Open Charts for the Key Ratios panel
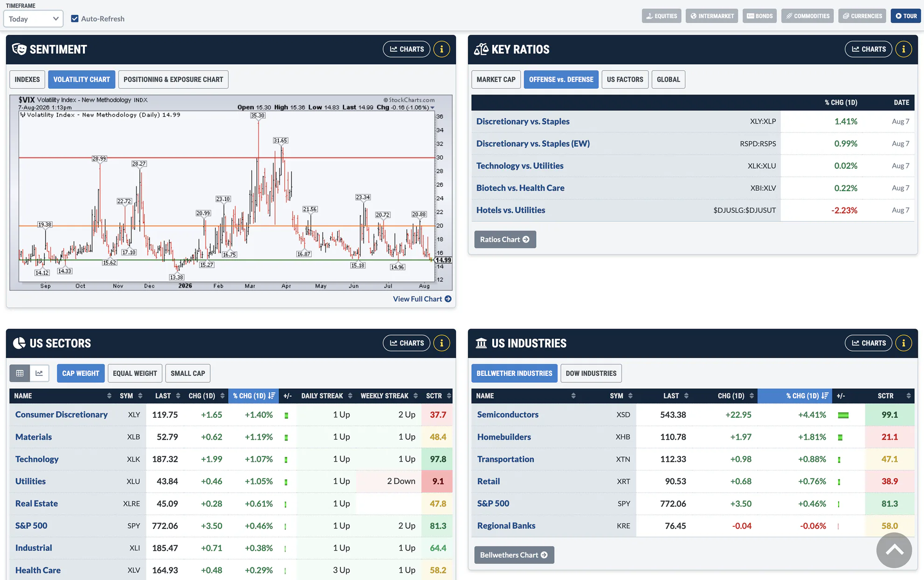 point(869,49)
